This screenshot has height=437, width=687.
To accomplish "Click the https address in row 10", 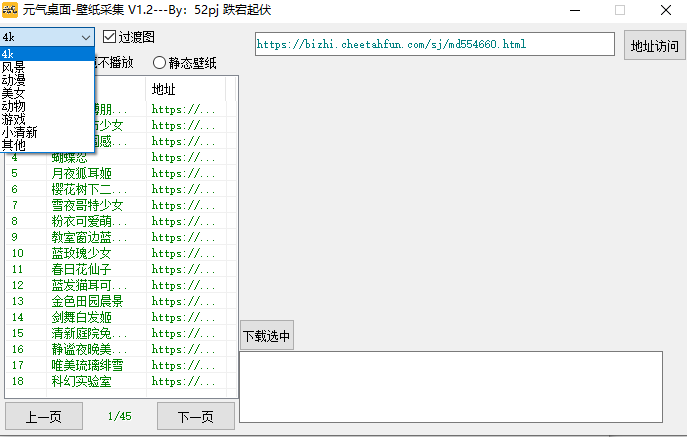I will click(184, 253).
